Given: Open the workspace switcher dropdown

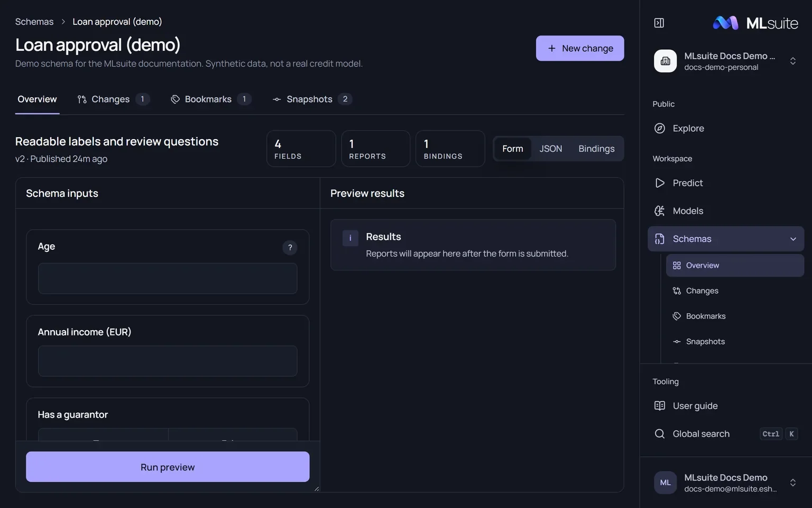Looking at the screenshot, I should 792,61.
